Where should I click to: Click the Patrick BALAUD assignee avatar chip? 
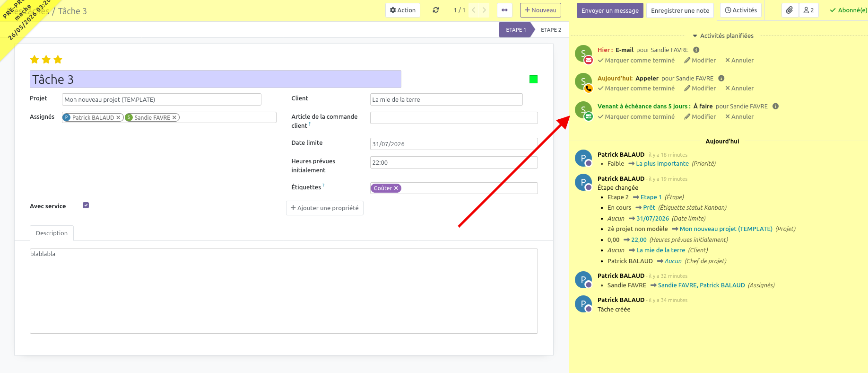67,117
